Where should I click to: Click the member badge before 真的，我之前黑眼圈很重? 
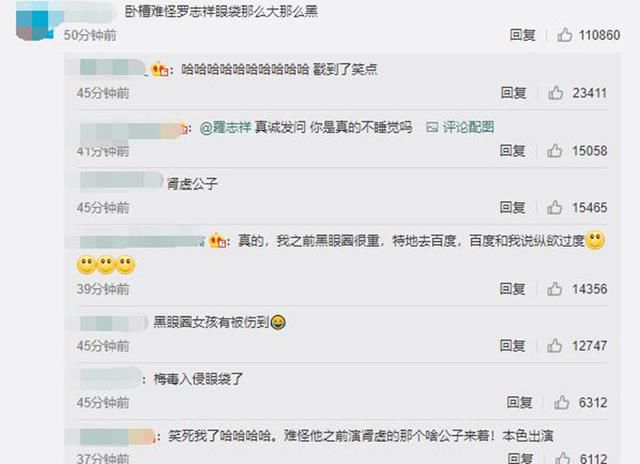click(218, 240)
